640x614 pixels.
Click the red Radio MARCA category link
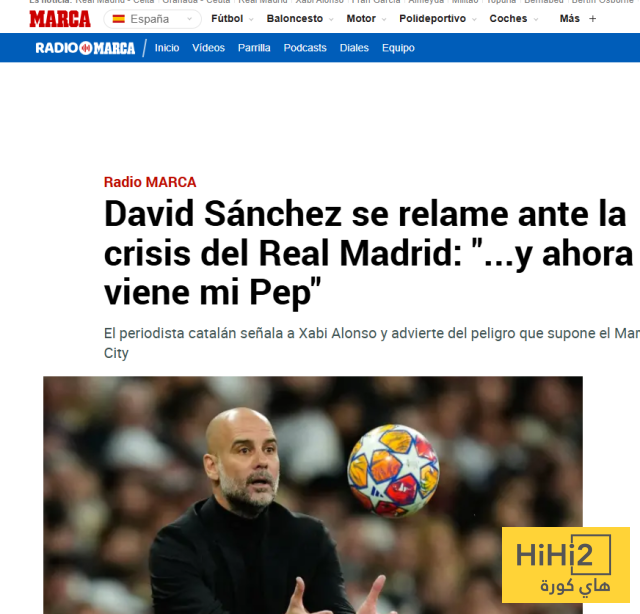(x=150, y=182)
